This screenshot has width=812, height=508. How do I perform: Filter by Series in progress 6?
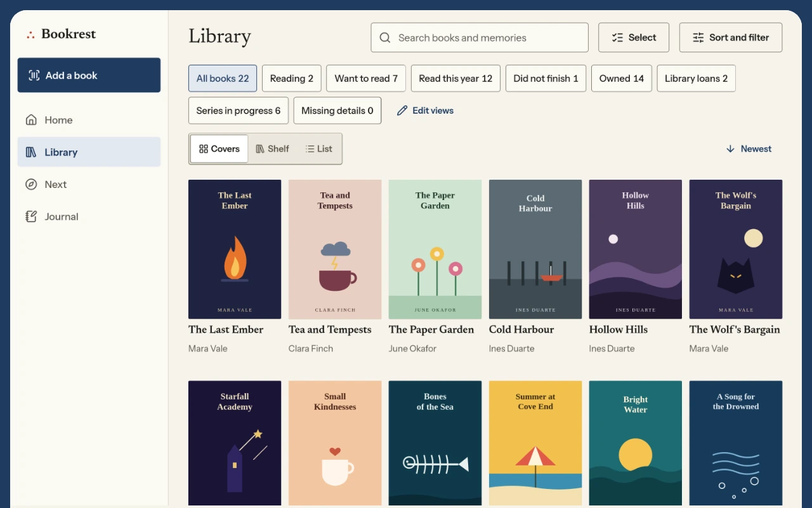[x=239, y=110]
